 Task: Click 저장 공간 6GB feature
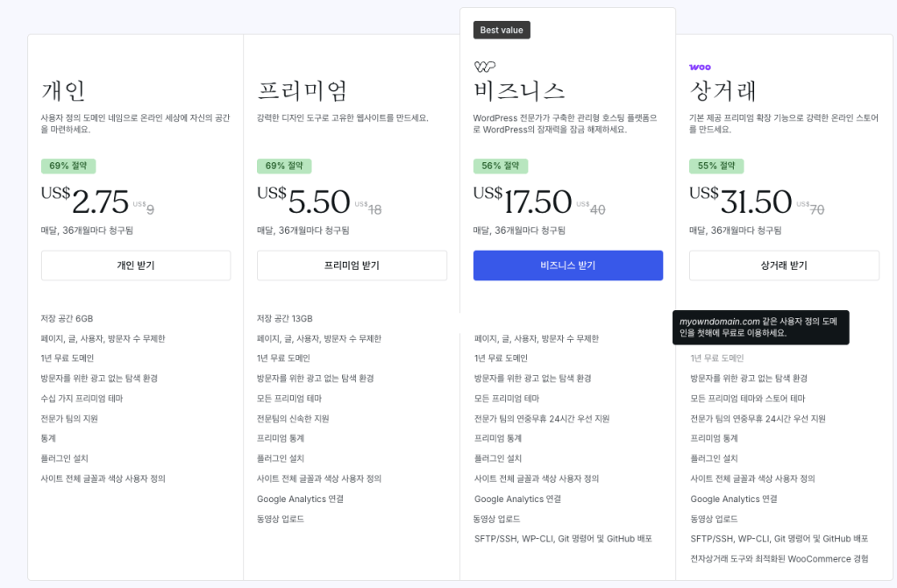point(67,319)
